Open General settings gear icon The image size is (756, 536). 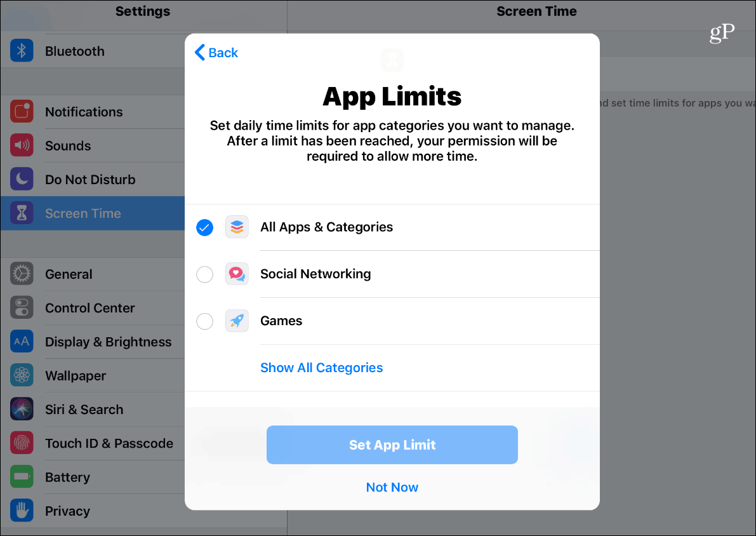tap(22, 274)
